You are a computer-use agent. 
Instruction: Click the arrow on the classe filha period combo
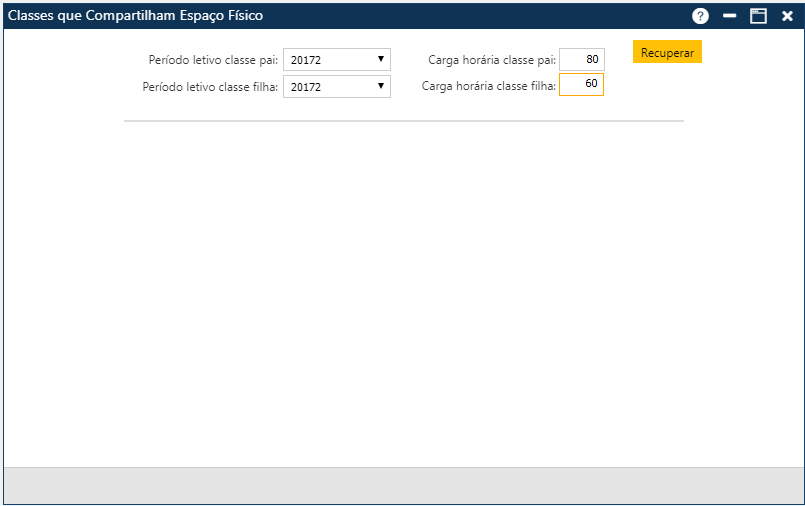(x=381, y=87)
